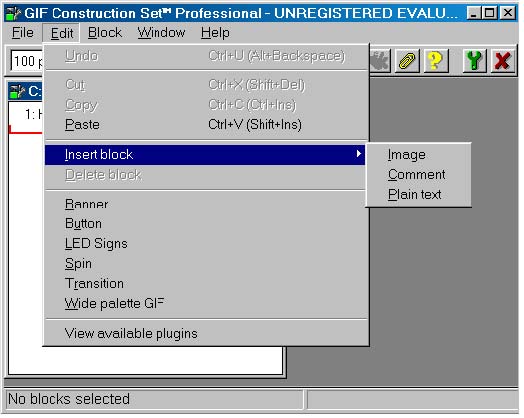This screenshot has height=418, width=524.
Task: Click the grayed splat icon in toolbar
Action: coord(380,61)
